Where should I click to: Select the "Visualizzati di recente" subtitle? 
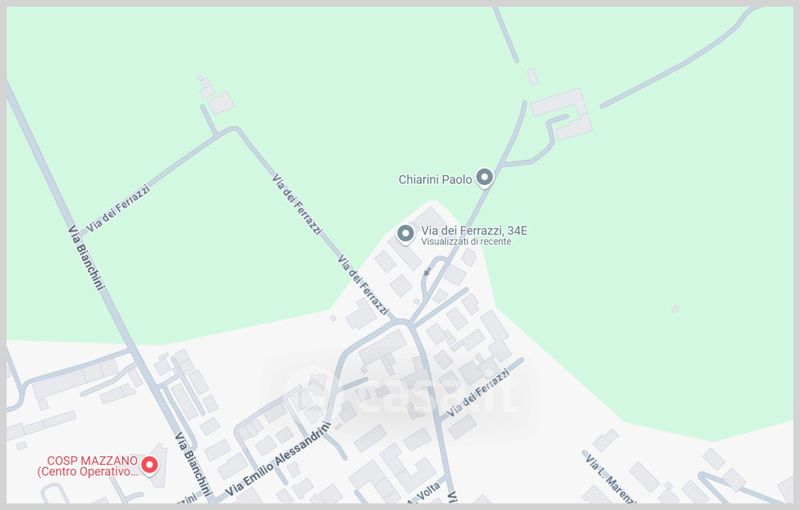tap(466, 242)
